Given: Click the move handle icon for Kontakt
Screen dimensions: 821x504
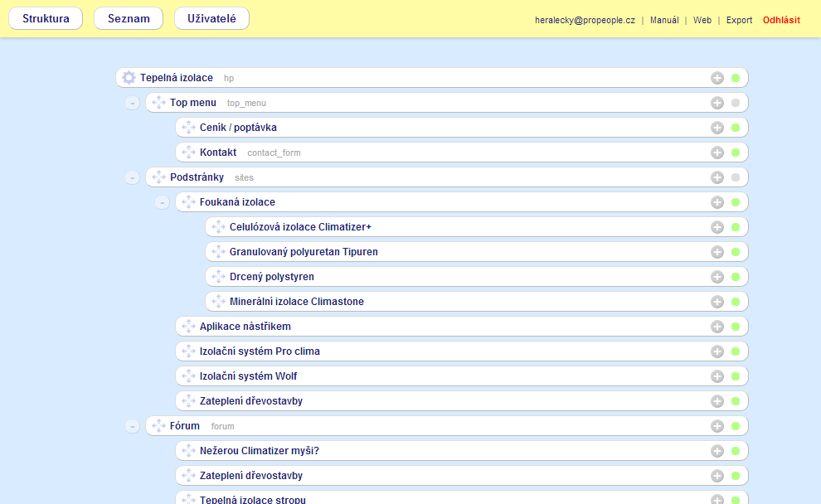Looking at the screenshot, I should click(188, 153).
